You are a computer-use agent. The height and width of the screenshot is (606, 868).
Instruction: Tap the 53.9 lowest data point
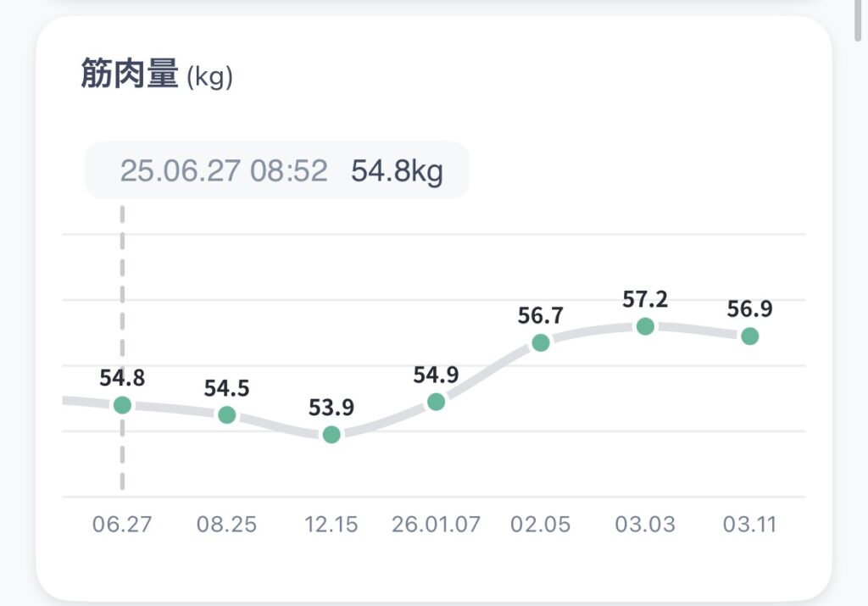[331, 435]
